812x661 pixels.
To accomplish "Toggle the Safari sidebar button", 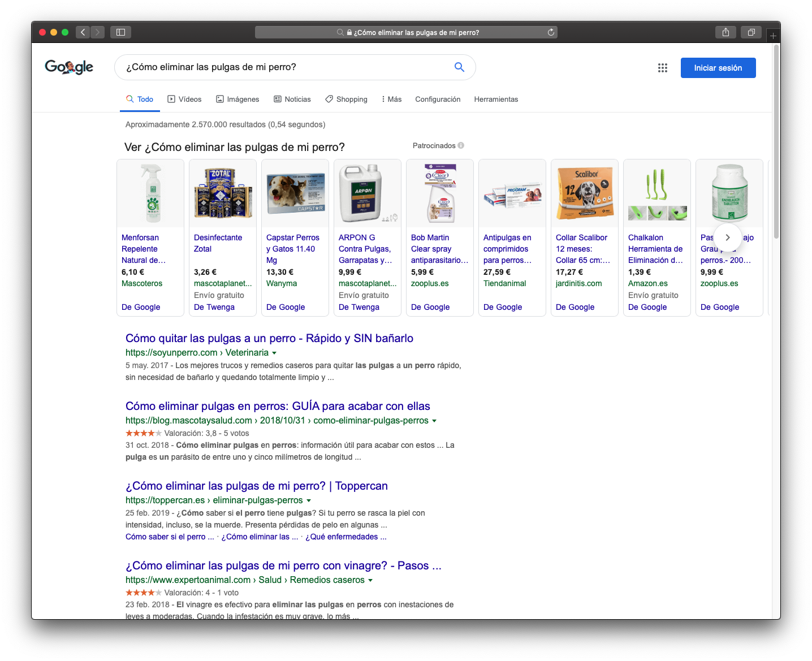I will 120,32.
